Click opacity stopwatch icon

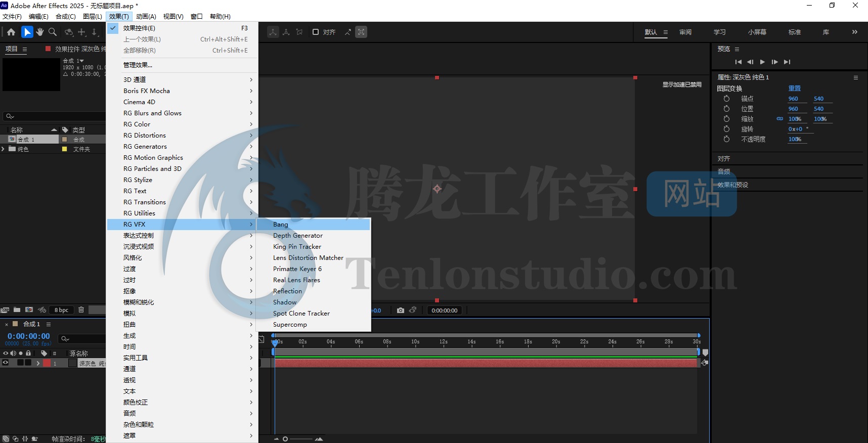point(726,139)
